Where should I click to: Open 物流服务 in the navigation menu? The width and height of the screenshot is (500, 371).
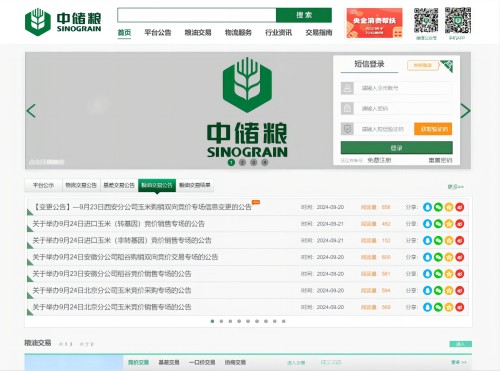tap(238, 33)
